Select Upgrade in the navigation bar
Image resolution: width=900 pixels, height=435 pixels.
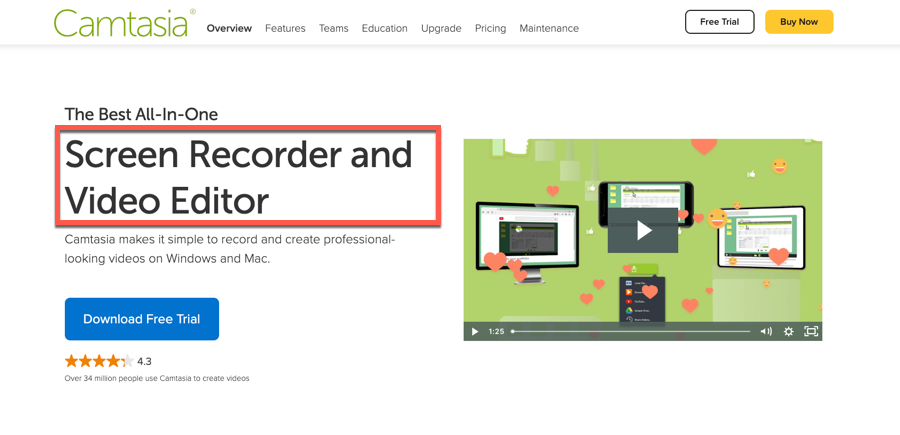[x=441, y=28]
